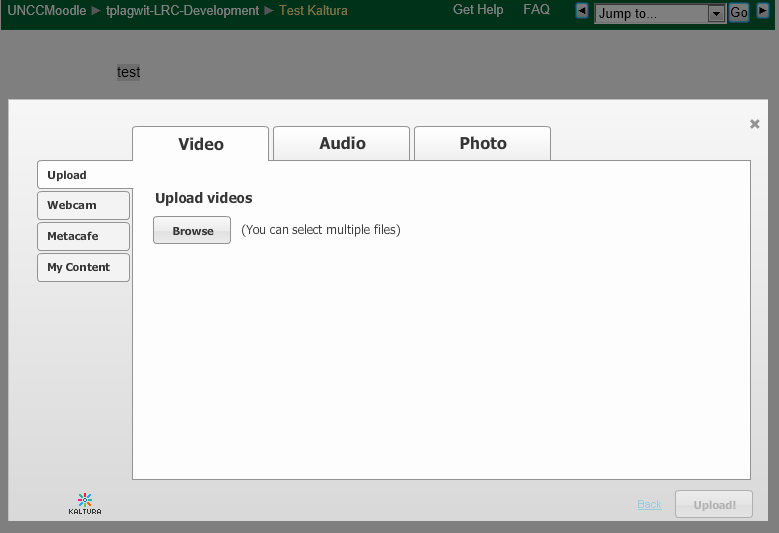
Task: Click Browse to select video files
Action: [192, 230]
